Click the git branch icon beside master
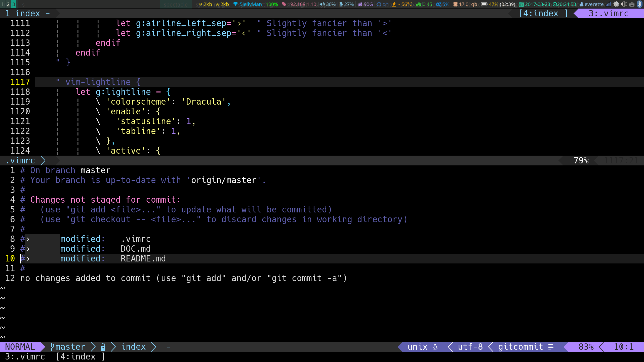Screen dimensions: 644x362 click(x=52, y=347)
